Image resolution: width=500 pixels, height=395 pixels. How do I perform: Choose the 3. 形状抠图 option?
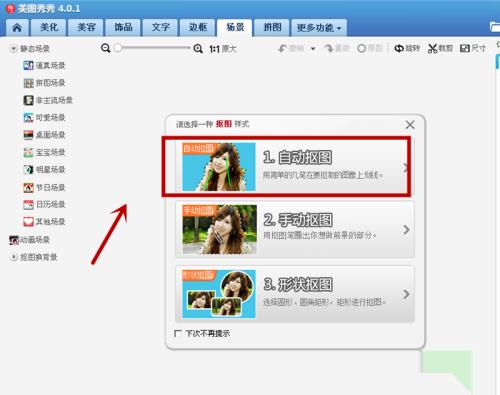tap(295, 294)
